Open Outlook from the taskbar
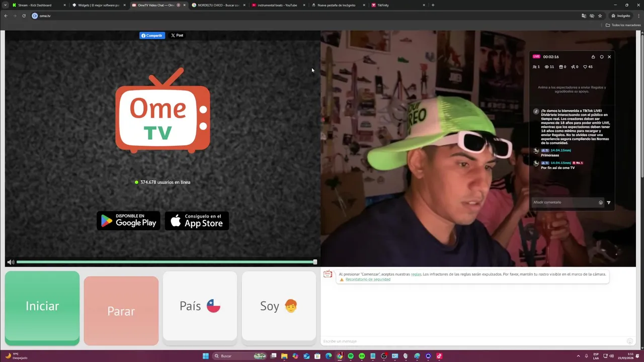This screenshot has width=644, height=362. coord(306,356)
